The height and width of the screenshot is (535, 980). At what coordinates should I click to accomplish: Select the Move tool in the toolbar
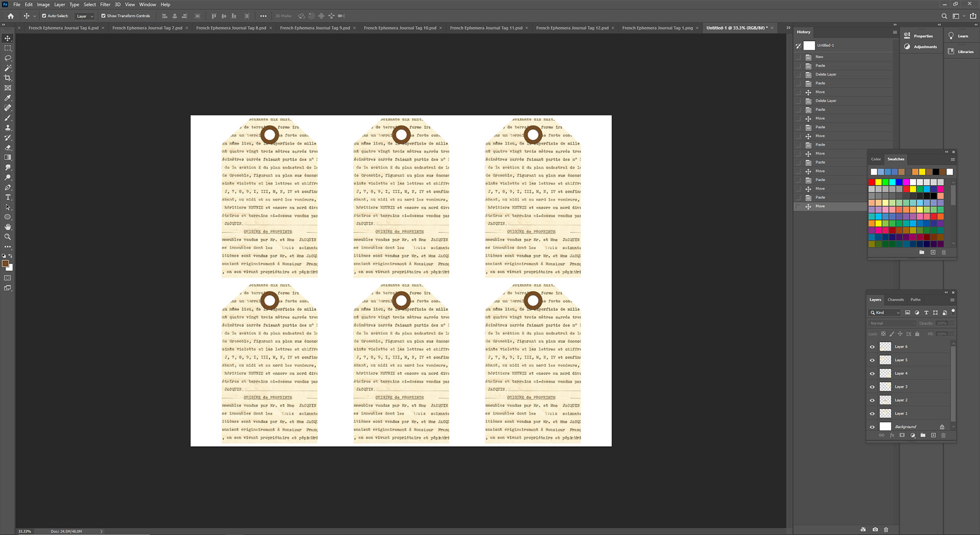tap(8, 39)
